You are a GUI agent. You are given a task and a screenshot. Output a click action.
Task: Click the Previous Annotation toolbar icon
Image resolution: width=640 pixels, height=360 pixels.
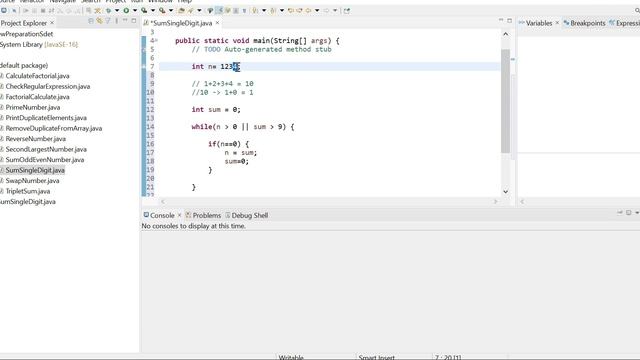tap(273, 11)
